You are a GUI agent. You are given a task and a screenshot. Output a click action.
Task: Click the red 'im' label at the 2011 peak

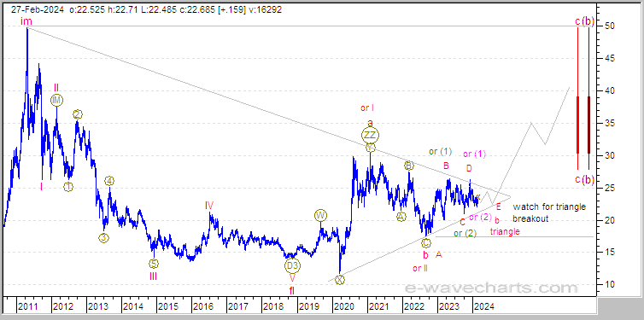[x=26, y=21]
